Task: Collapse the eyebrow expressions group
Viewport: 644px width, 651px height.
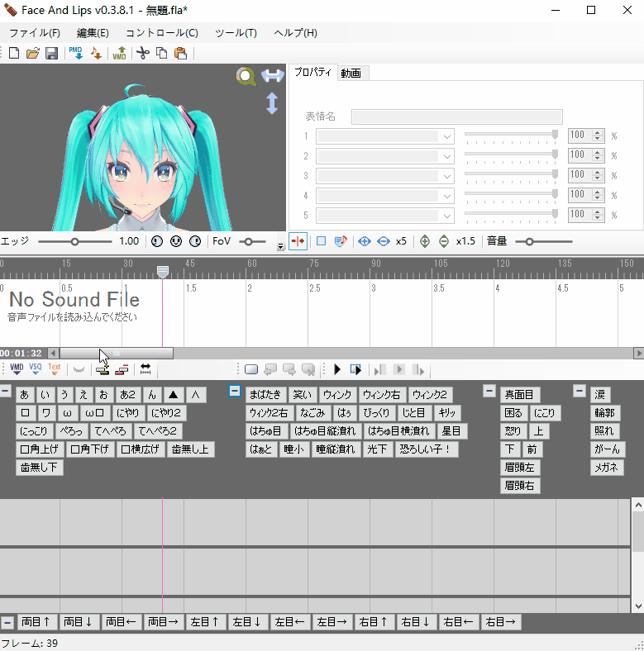Action: click(489, 391)
